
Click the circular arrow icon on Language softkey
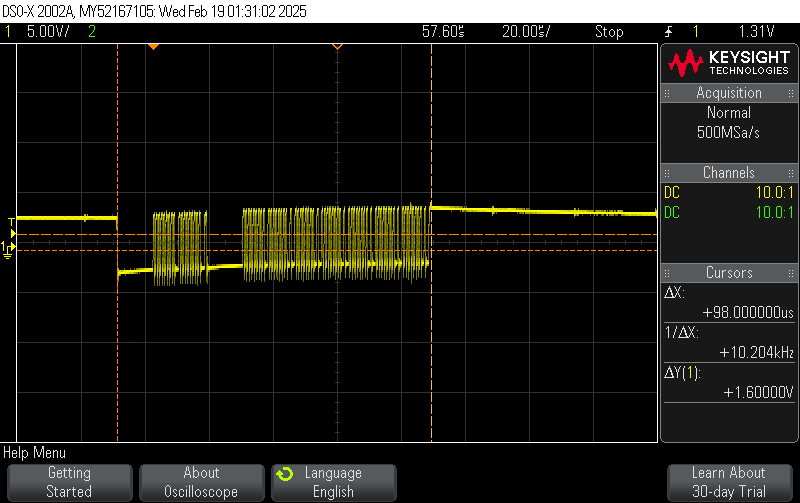point(285,474)
